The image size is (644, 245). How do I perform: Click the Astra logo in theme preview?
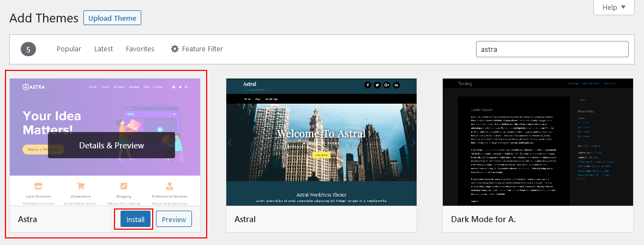pyautogui.click(x=33, y=87)
